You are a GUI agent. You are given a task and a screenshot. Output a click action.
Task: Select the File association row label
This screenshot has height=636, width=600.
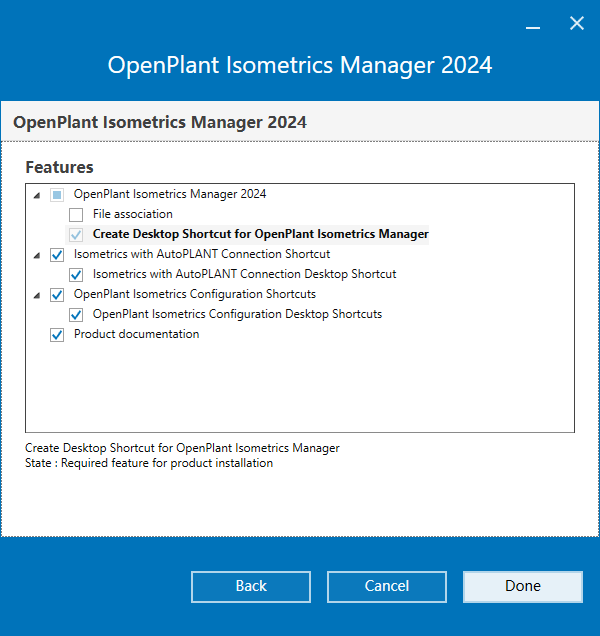coord(133,214)
